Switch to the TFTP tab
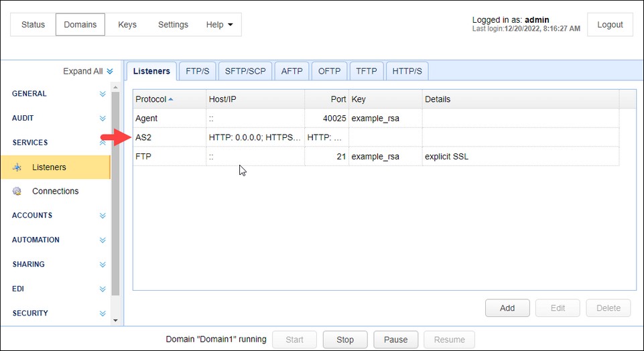 (367, 71)
